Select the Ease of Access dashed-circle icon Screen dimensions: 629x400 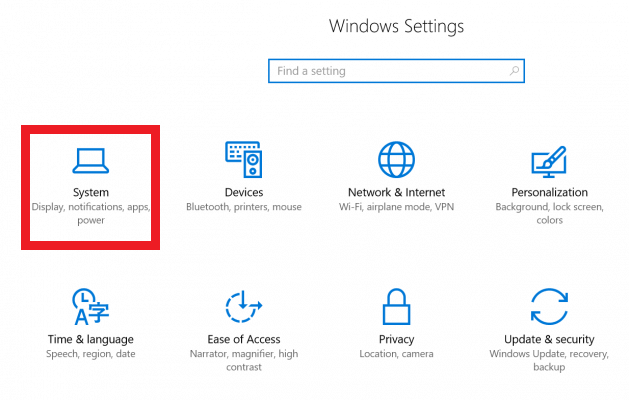[x=244, y=307]
